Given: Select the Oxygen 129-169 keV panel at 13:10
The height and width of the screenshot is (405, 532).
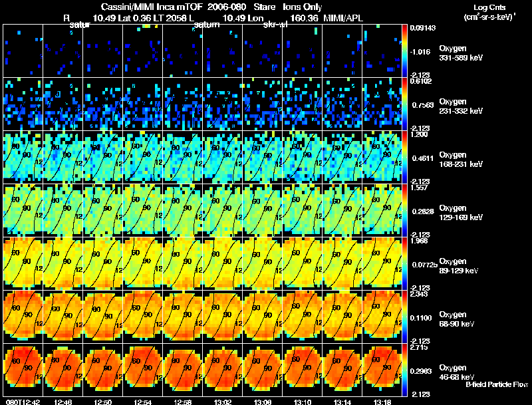Looking at the screenshot, I should click(303, 210).
